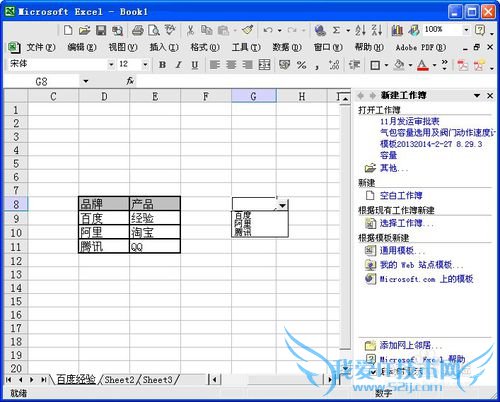Screen dimensions: 500x402
Task: Cut selection with the scissors icon
Action: (190, 30)
